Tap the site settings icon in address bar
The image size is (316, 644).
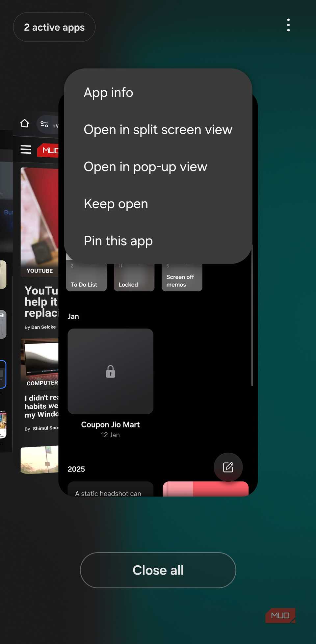click(44, 124)
